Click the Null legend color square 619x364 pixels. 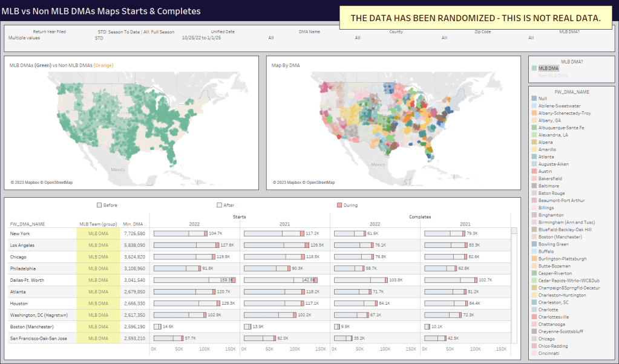tap(534, 99)
